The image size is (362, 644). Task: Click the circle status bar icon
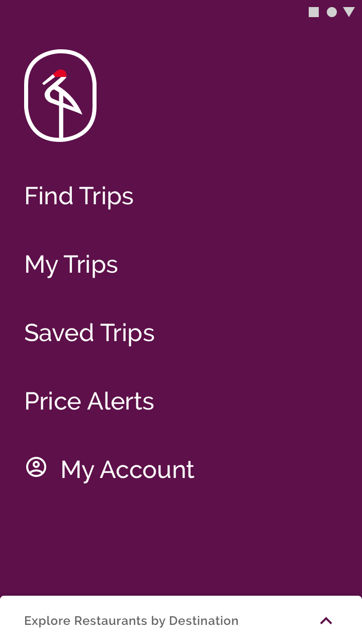[332, 12]
